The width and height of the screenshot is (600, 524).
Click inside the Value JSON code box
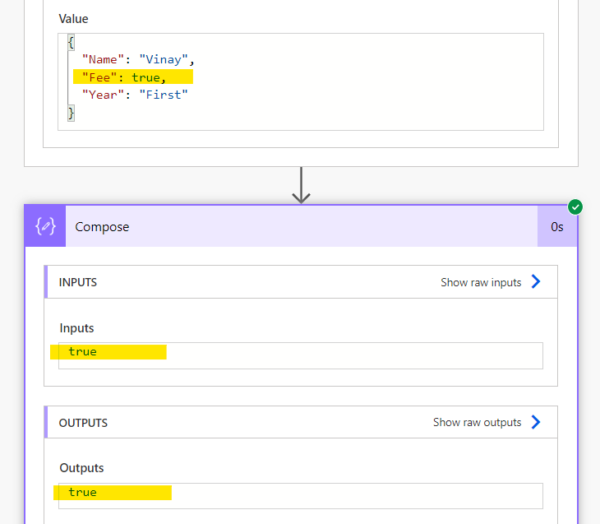pyautogui.click(x=300, y=82)
